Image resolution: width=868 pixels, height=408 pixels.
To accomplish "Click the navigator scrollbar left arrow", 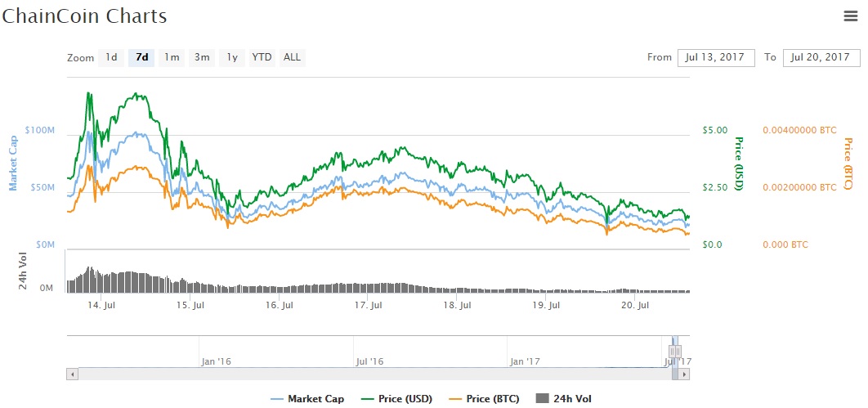I will [x=72, y=374].
